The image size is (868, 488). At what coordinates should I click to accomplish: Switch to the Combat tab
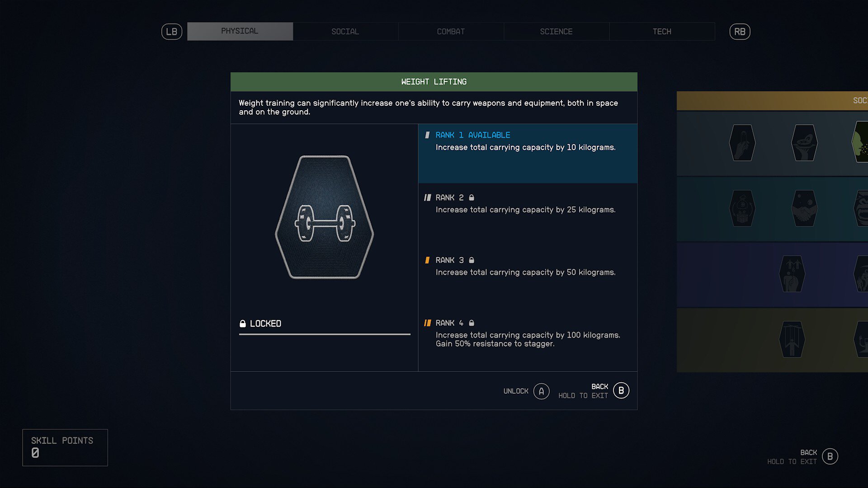[x=450, y=31]
